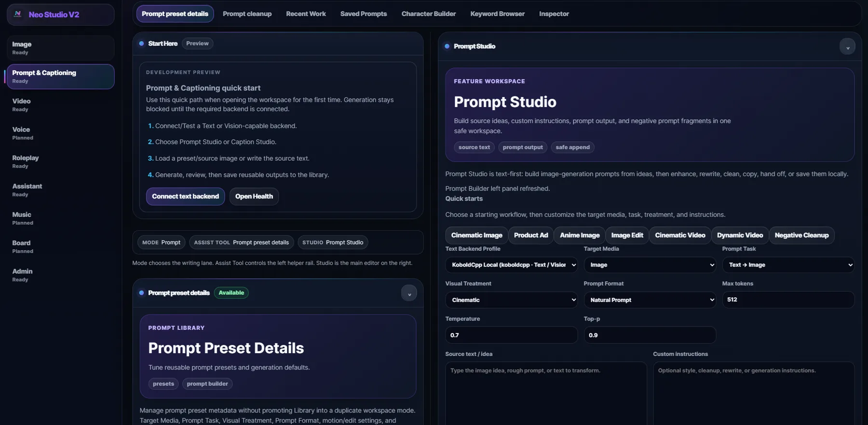Click the Connect text backend button

click(x=185, y=197)
